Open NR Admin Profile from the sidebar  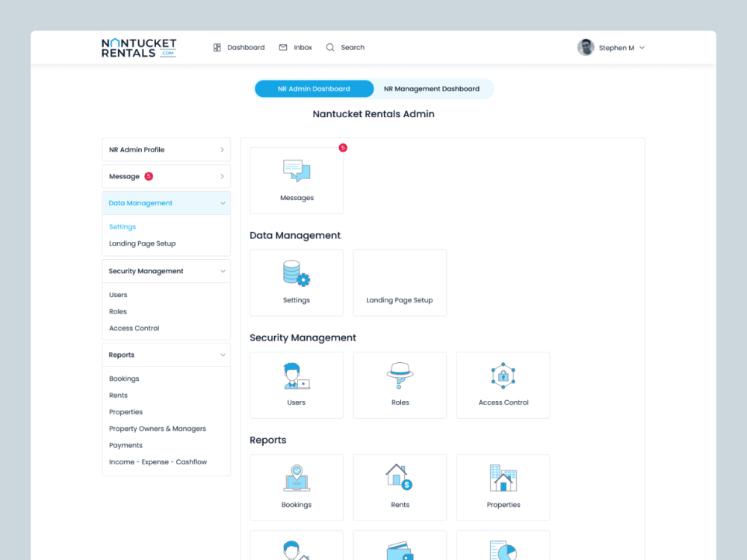click(166, 149)
